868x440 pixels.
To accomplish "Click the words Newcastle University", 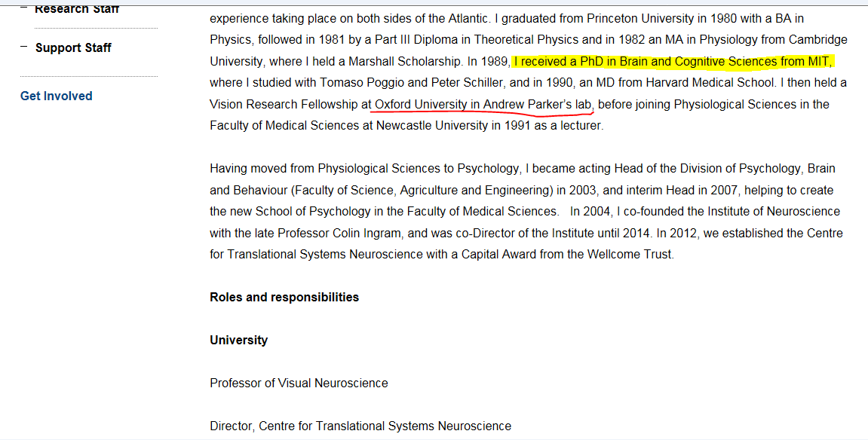I will [432, 126].
